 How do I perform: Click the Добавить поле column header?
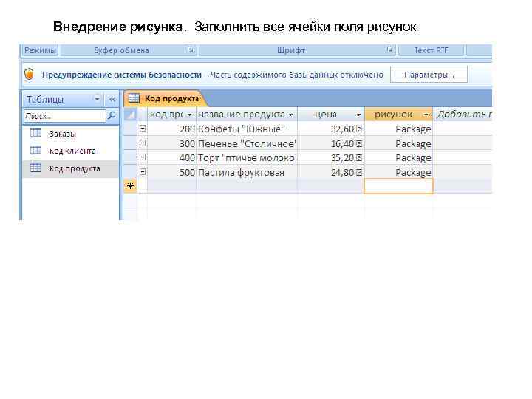click(463, 115)
